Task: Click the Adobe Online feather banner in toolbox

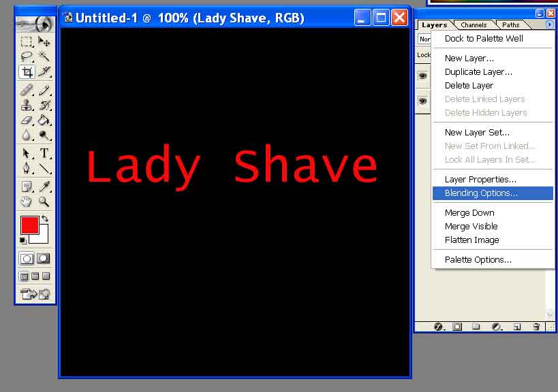Action: tap(35, 24)
